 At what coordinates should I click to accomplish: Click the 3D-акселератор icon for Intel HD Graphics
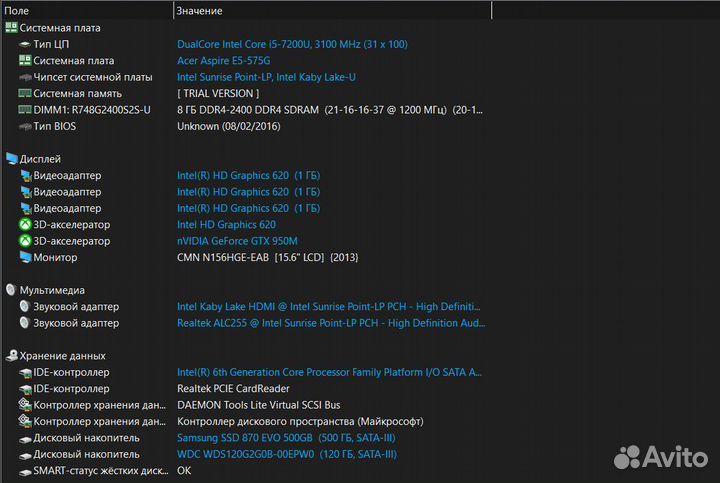tap(25, 225)
